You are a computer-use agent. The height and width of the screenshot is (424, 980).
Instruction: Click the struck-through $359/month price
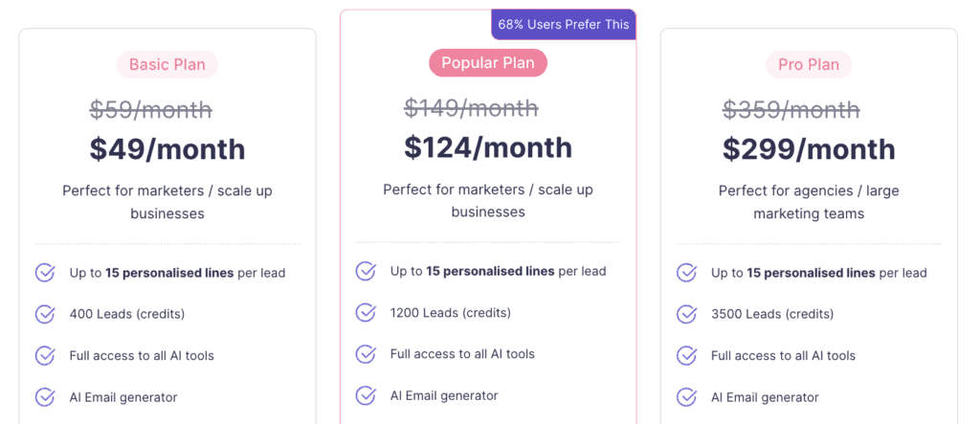[x=791, y=110]
